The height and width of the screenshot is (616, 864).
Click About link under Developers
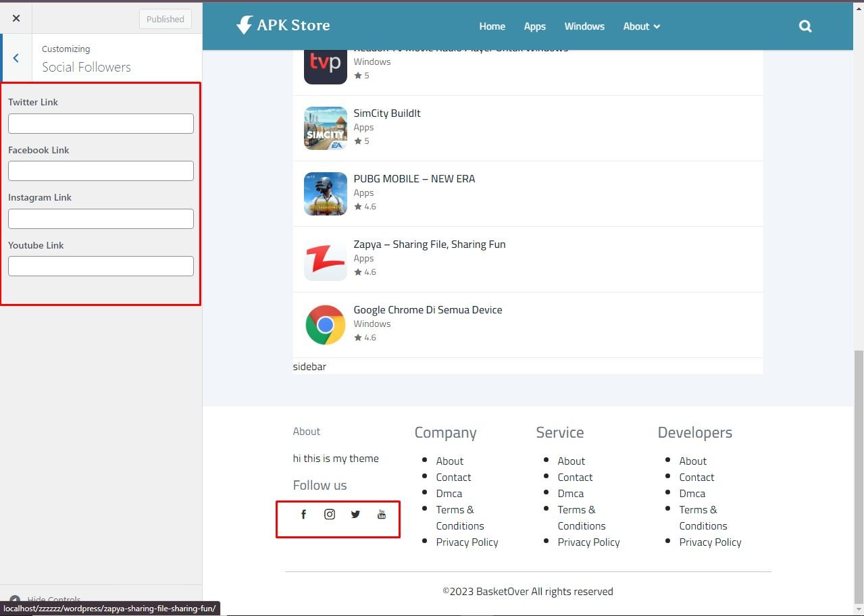(x=693, y=461)
